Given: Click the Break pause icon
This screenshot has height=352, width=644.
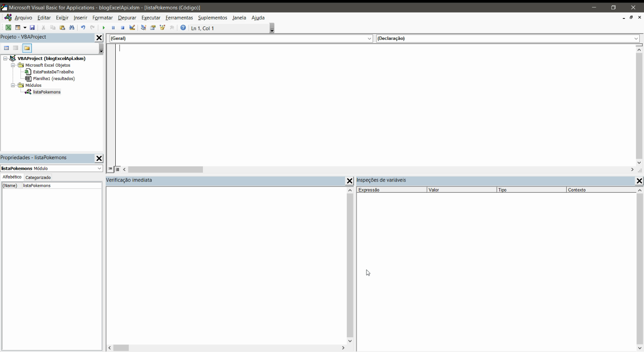Looking at the screenshot, I should click(x=113, y=28).
